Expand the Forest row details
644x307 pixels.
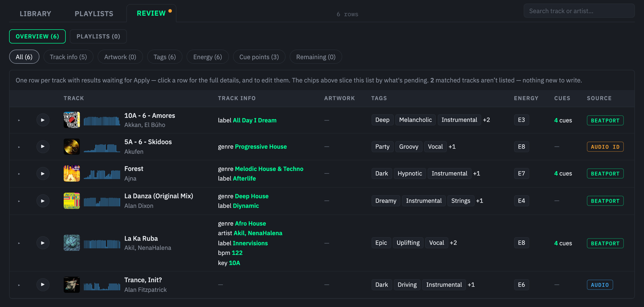(x=19, y=174)
